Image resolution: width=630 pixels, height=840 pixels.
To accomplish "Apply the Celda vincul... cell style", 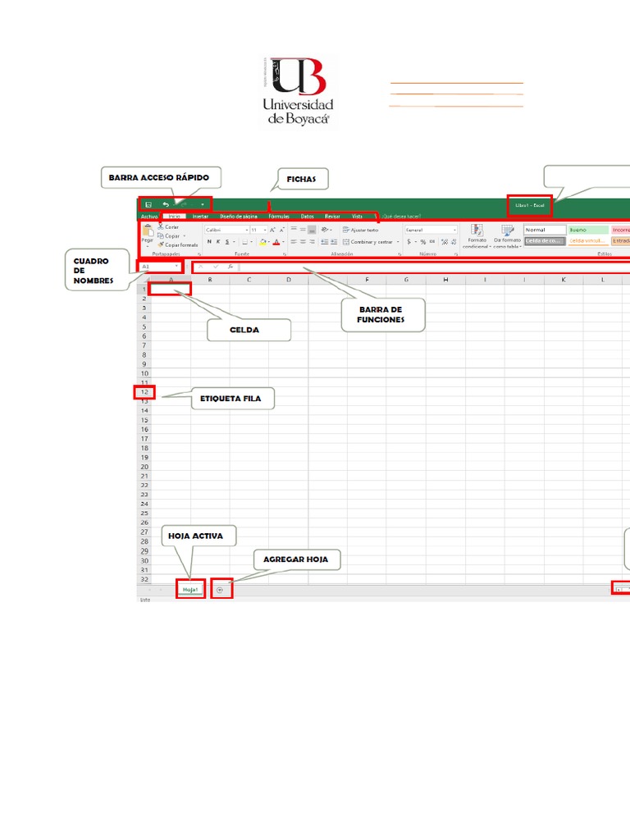I will tap(589, 241).
